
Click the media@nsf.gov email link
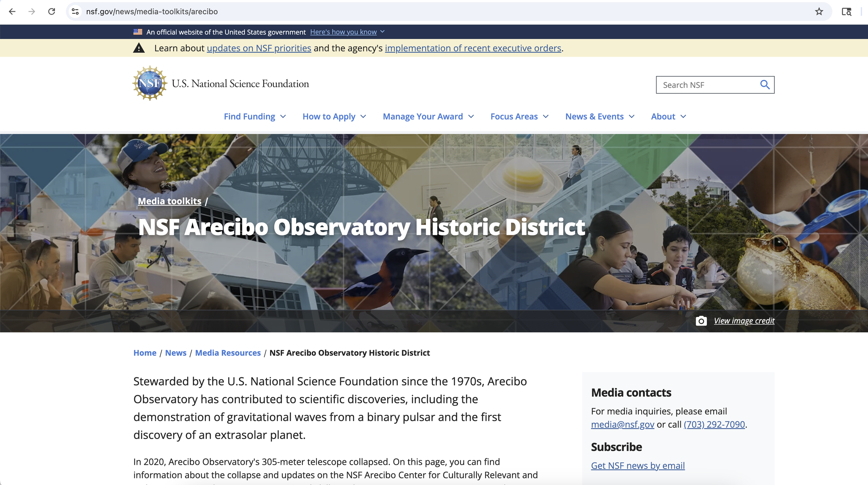[622, 424]
